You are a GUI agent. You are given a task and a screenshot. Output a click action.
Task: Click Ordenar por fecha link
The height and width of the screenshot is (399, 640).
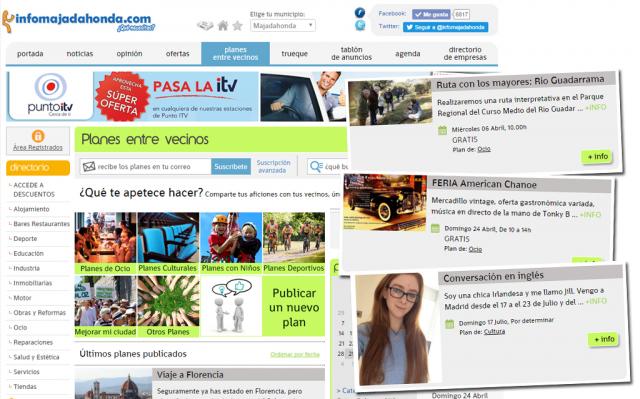point(295,355)
